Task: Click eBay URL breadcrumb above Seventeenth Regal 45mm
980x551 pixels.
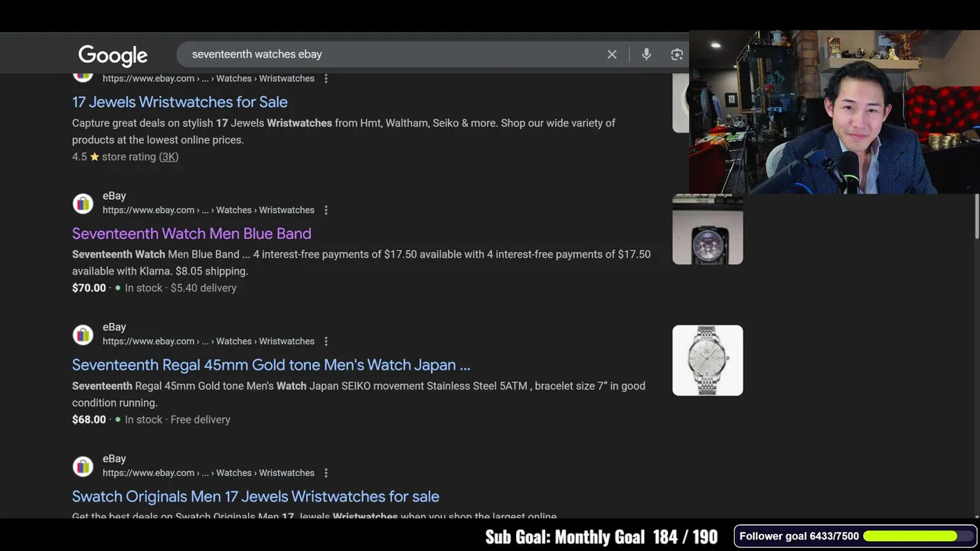Action: 208,342
